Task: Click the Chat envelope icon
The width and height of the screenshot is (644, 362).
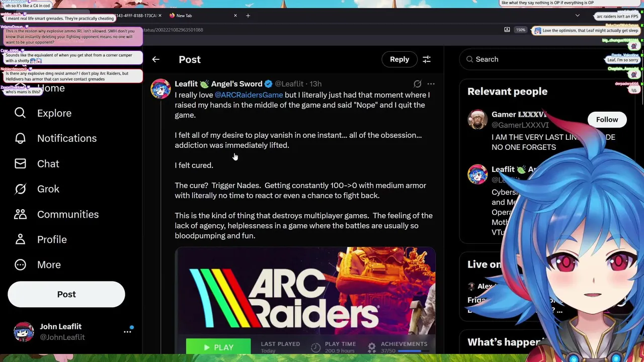Action: pos(20,164)
